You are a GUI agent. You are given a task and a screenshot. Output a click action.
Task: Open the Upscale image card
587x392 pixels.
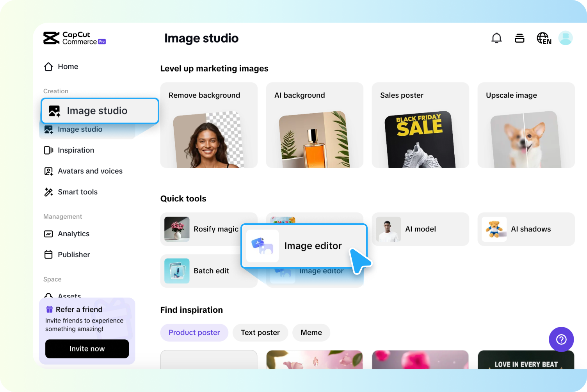pos(526,125)
